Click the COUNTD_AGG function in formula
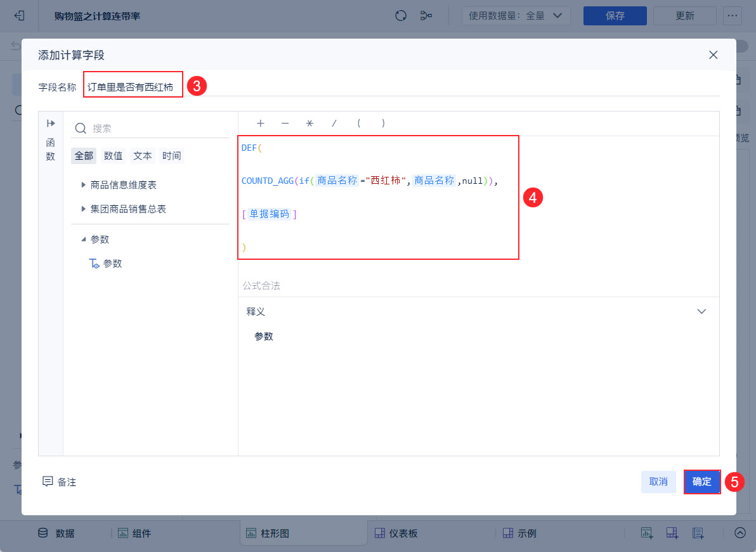The image size is (756, 552). click(x=268, y=181)
